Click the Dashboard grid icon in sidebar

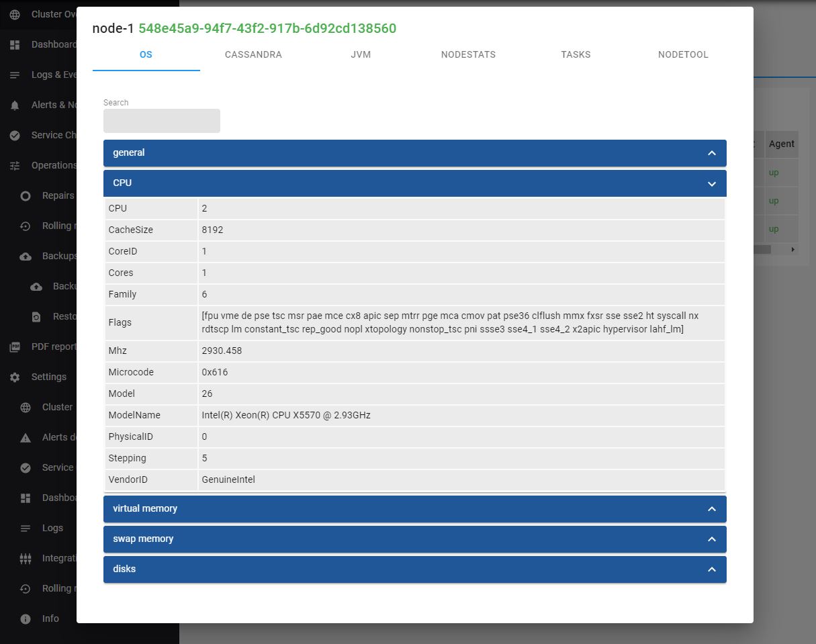click(x=15, y=45)
